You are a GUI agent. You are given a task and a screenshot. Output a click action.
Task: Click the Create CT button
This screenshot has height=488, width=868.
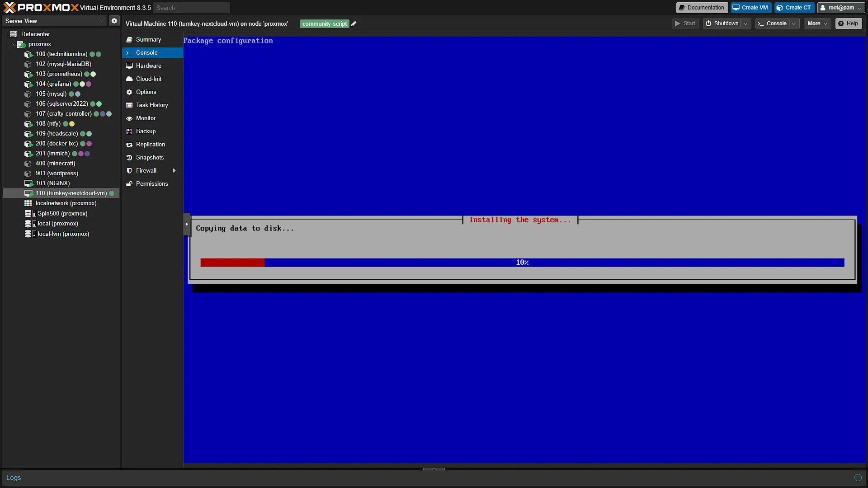[794, 8]
